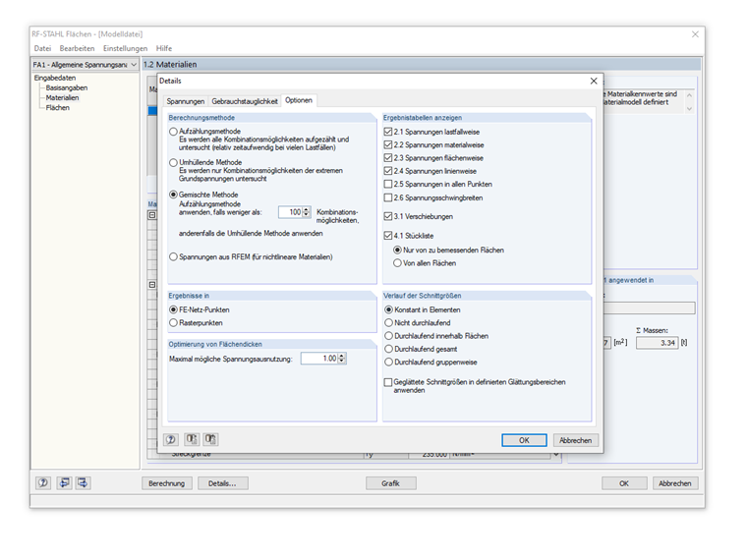The height and width of the screenshot is (560, 747).
Task: Select Rasterpunkten results option
Action: tap(173, 323)
